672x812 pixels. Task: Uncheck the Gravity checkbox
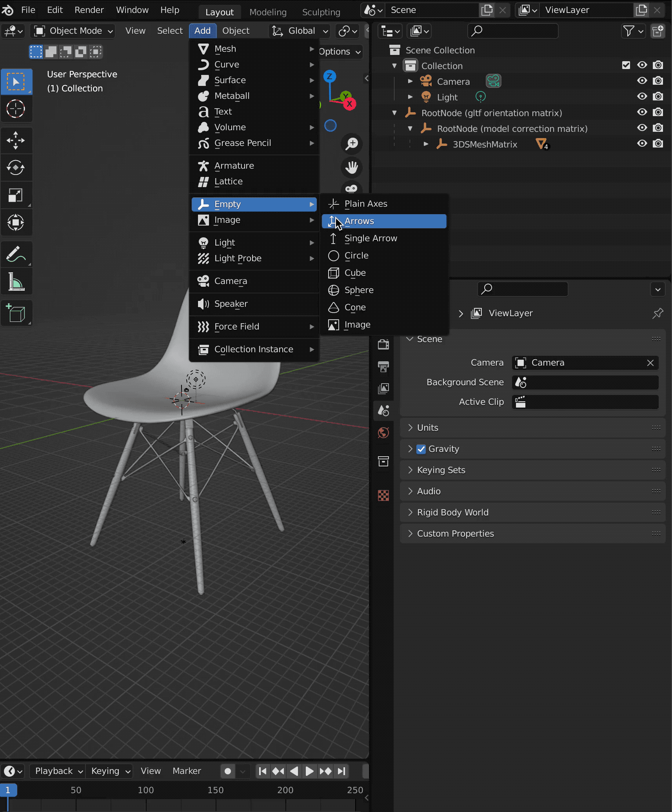[421, 449]
